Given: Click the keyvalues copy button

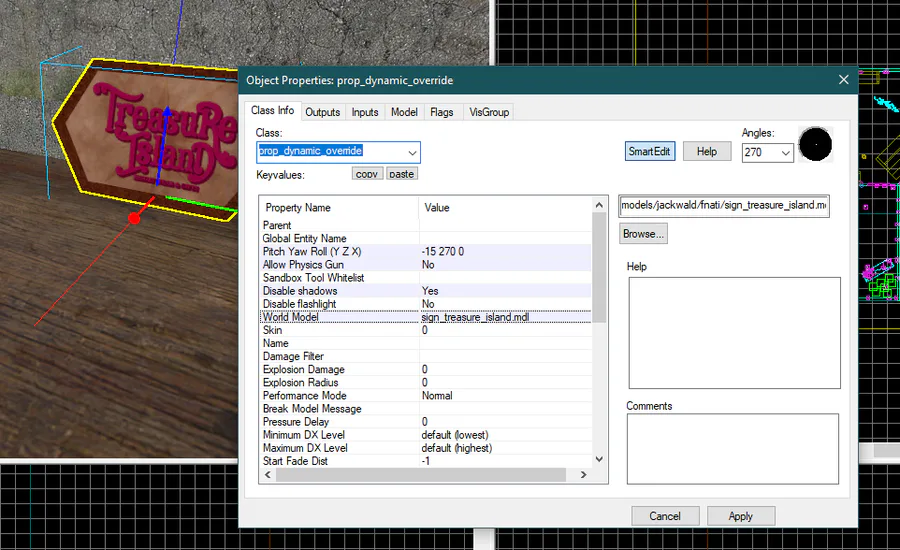Looking at the screenshot, I should [x=367, y=174].
